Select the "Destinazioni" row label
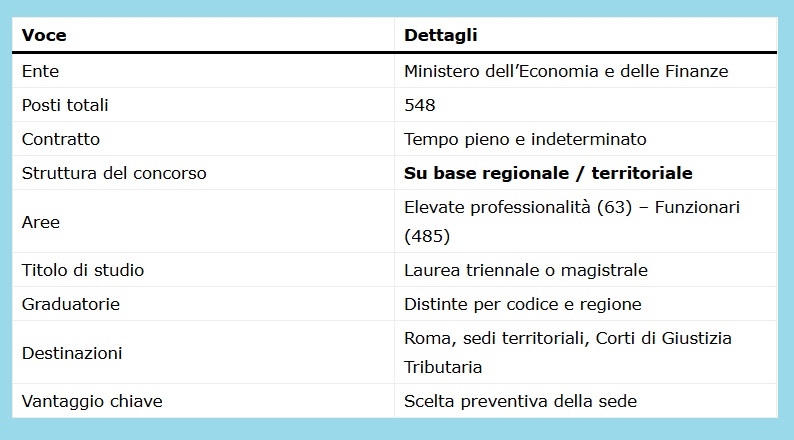This screenshot has height=440, width=794. tap(72, 353)
